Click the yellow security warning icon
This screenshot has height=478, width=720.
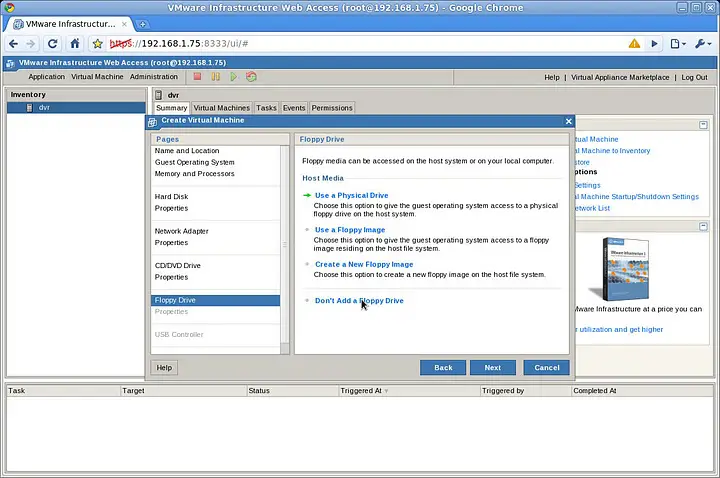coord(634,44)
